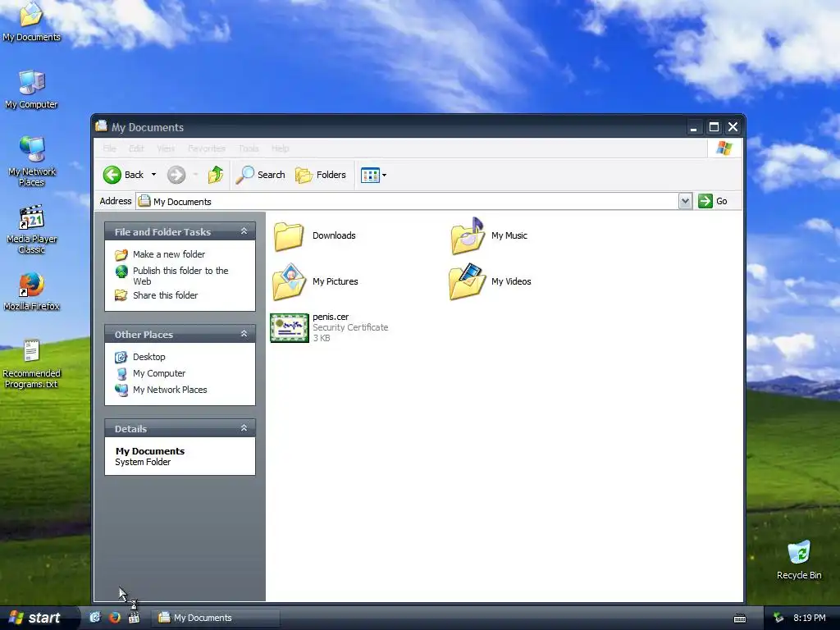The height and width of the screenshot is (630, 840).
Task: Maximize the My Documents window
Action: (x=714, y=127)
